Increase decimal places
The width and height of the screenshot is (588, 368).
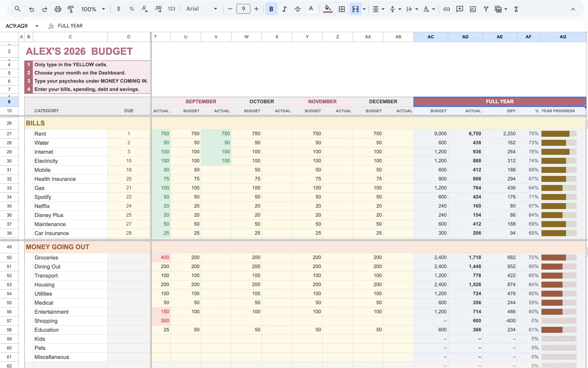point(158,9)
